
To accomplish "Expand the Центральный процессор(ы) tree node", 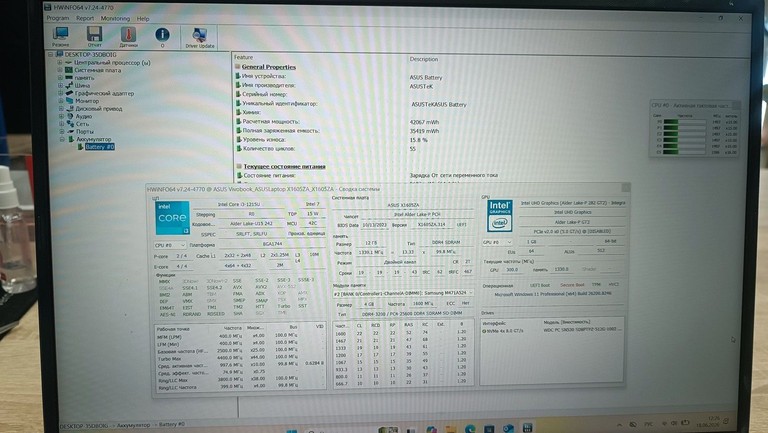I will [x=60, y=62].
